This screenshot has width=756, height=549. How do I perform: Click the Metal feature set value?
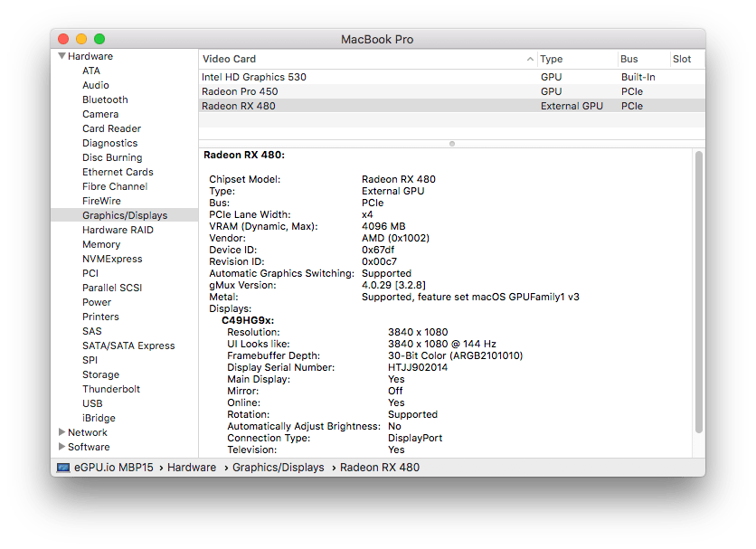click(x=470, y=297)
